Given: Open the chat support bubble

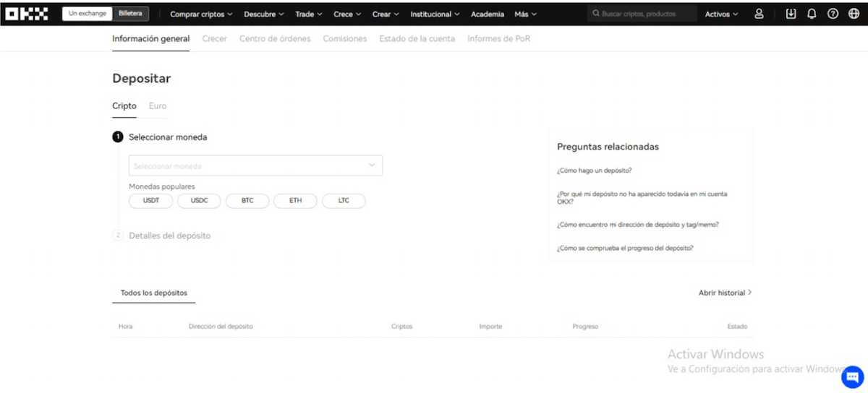Looking at the screenshot, I should 853,376.
